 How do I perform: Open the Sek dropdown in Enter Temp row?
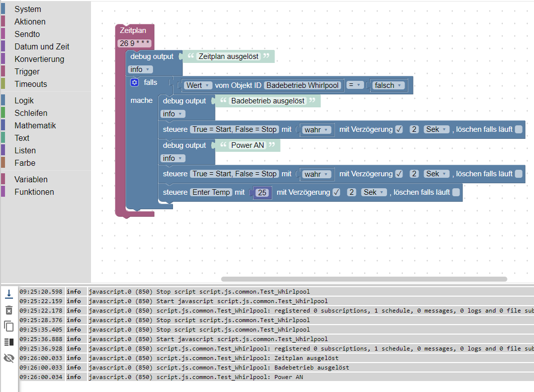[374, 192]
